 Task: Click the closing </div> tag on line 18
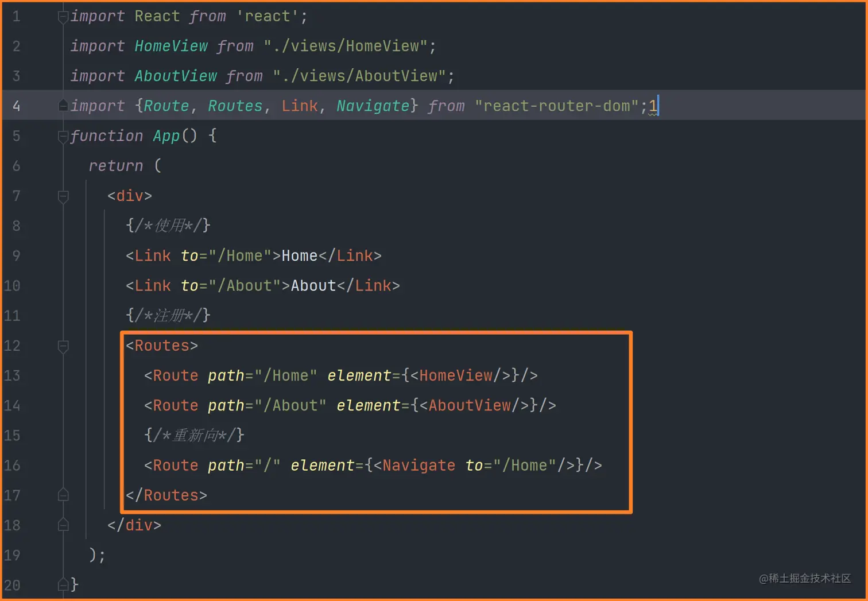click(134, 525)
